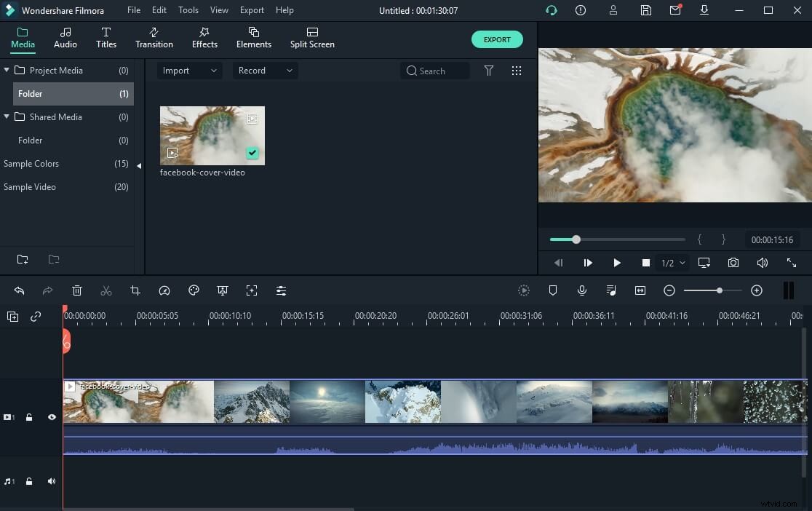Open the Audio Mixer icon

(611, 290)
